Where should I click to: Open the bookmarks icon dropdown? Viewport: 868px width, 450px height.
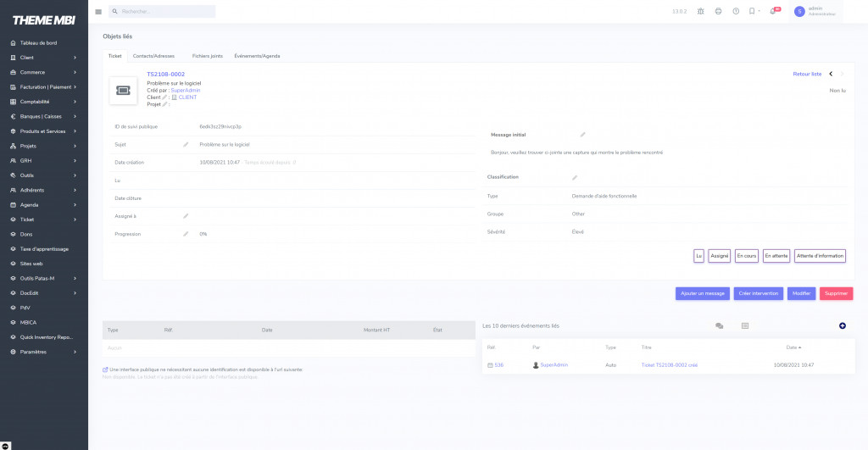point(754,11)
